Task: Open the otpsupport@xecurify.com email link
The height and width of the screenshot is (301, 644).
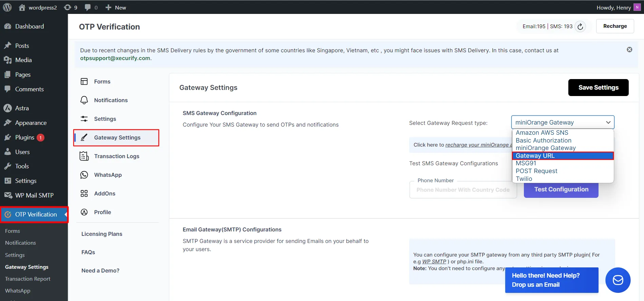Action: (115, 58)
